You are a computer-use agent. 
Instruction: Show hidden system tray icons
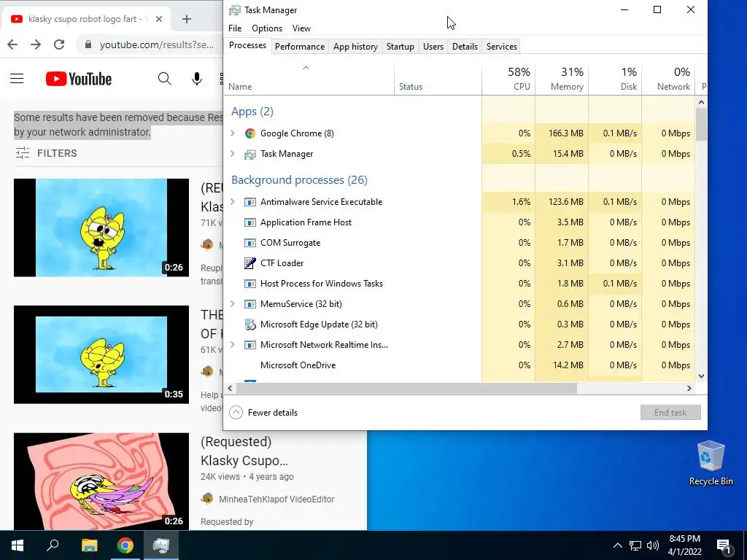tap(617, 545)
